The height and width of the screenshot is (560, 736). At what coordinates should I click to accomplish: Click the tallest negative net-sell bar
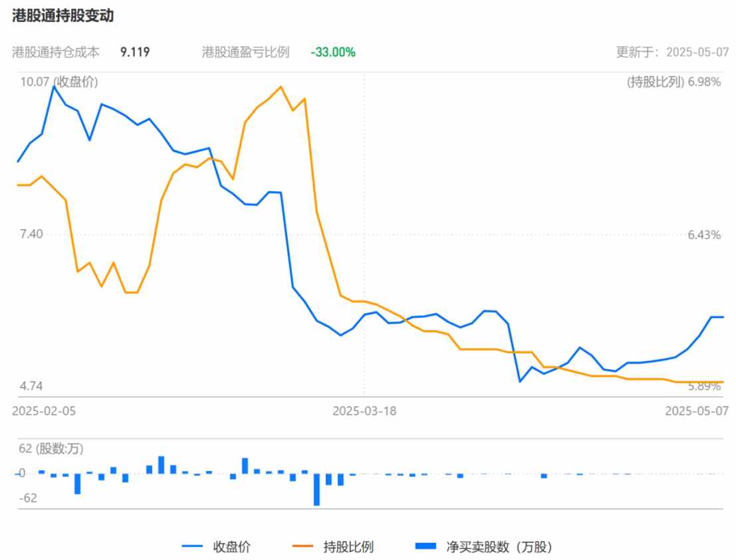click(316, 489)
